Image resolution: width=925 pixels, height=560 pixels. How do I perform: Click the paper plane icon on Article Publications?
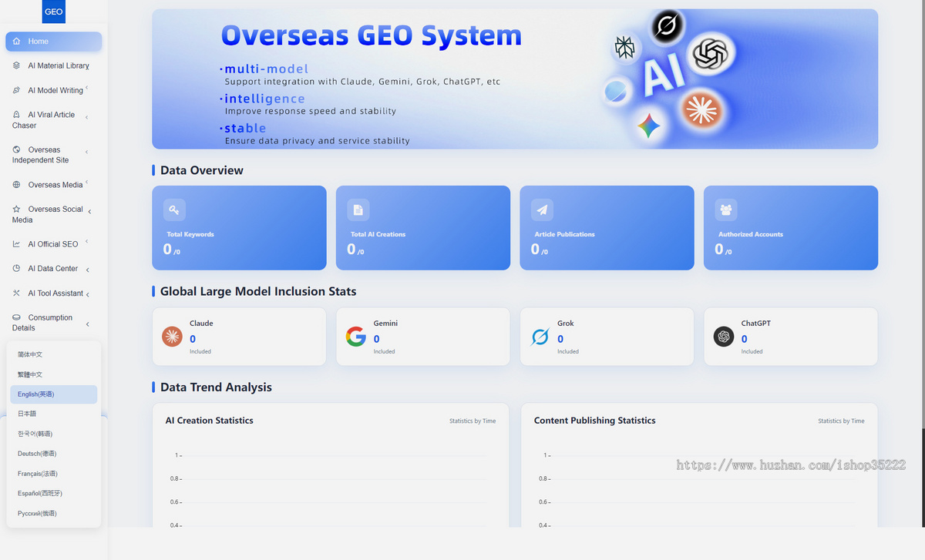tap(542, 210)
